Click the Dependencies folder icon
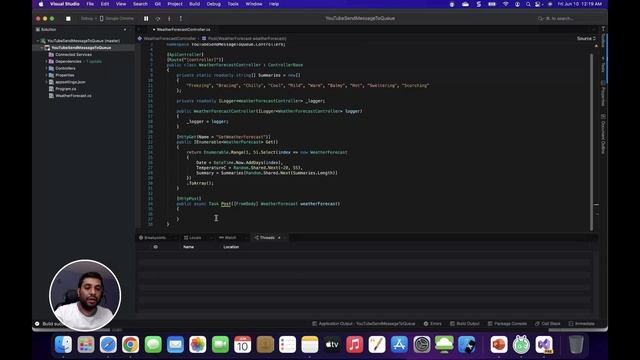This screenshot has width=640, height=360. 51,61
